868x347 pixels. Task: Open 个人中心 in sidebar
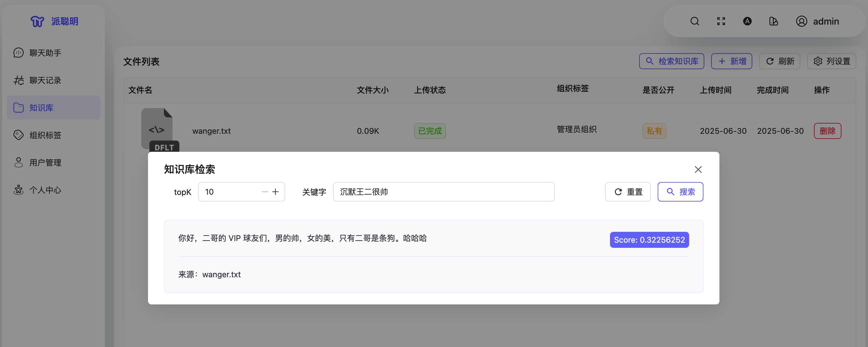click(x=45, y=190)
